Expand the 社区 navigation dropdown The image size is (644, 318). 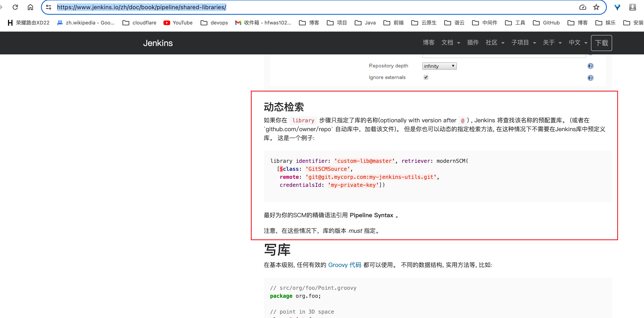coord(495,43)
